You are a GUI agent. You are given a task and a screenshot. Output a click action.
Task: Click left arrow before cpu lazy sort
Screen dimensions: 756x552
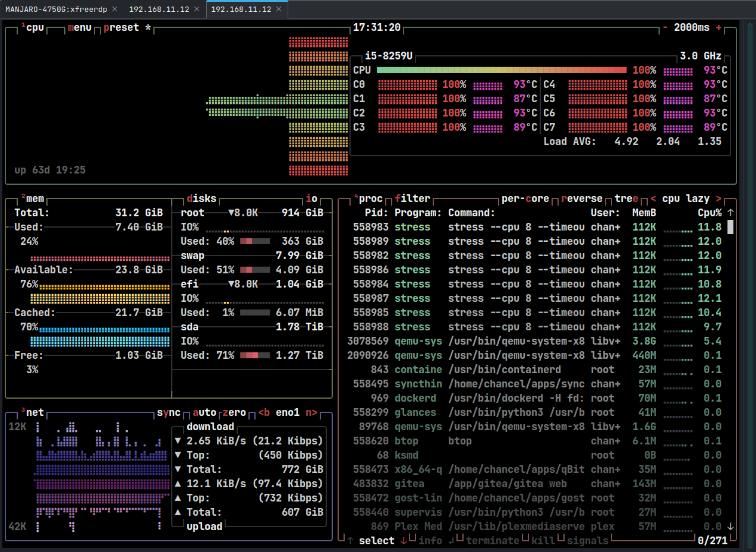[x=653, y=198]
